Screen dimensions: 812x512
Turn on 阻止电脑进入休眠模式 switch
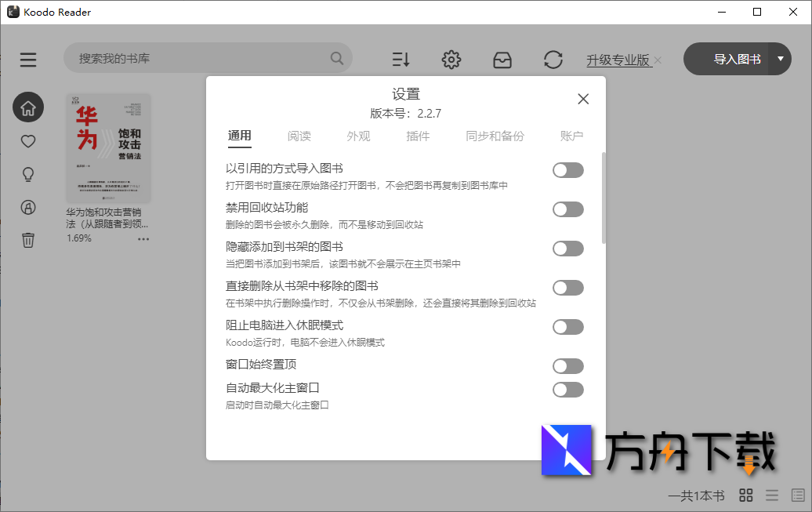click(567, 327)
